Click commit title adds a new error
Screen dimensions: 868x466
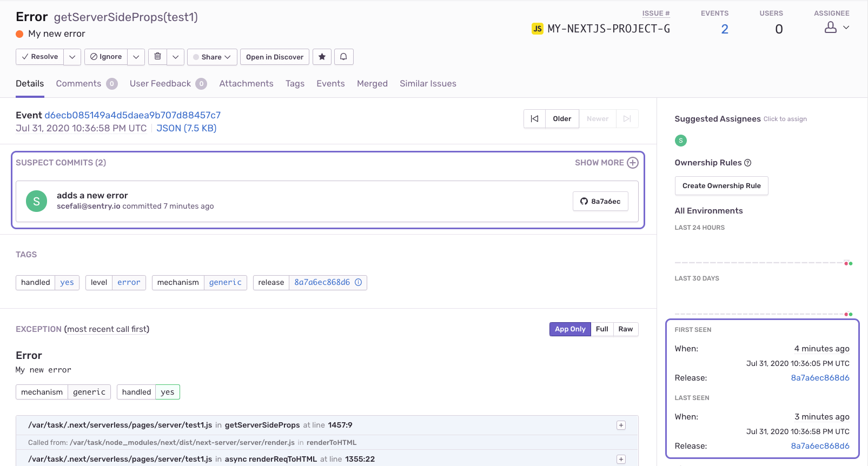pos(92,196)
